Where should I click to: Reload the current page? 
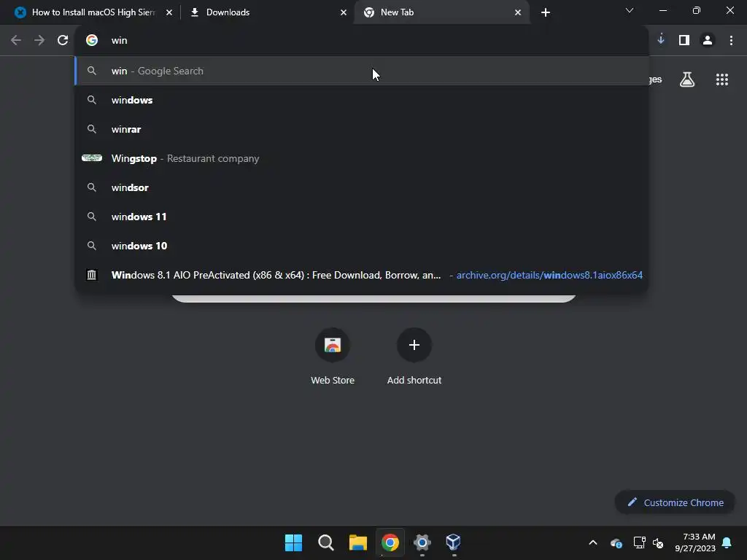tap(63, 41)
